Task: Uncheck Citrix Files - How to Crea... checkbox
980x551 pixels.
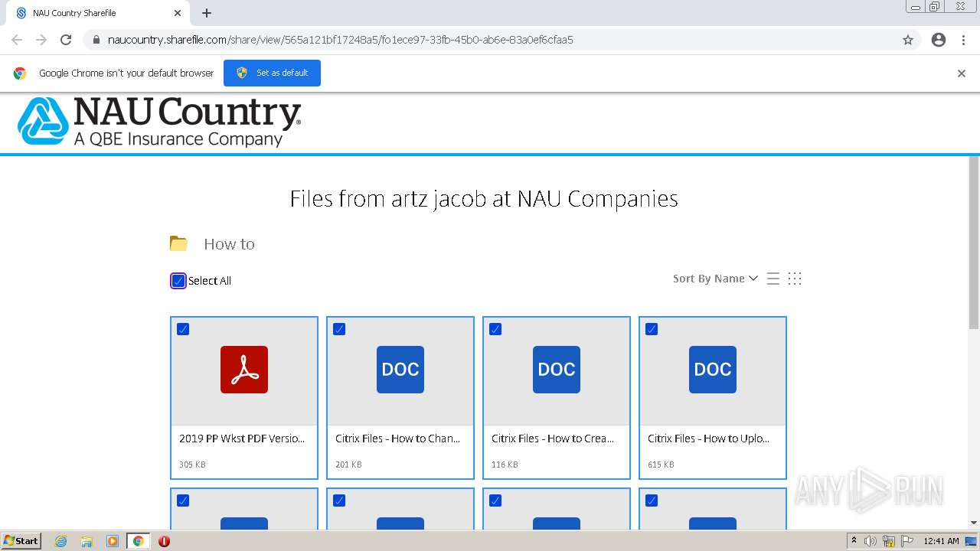Action: tap(495, 329)
